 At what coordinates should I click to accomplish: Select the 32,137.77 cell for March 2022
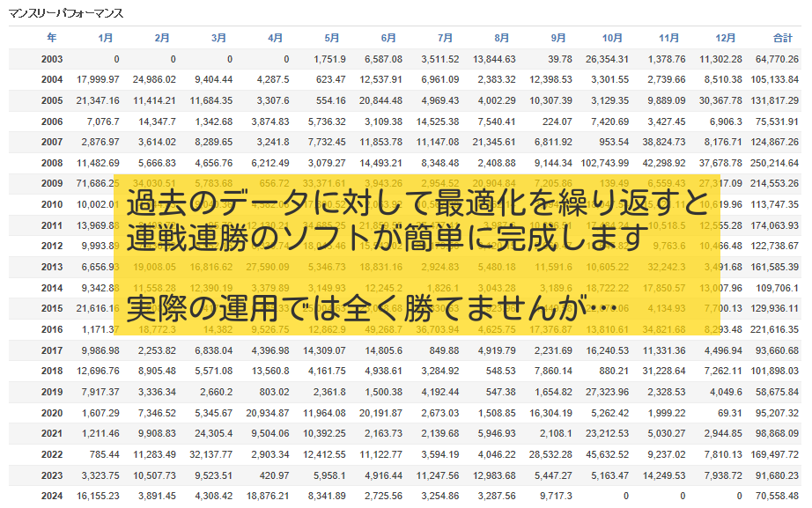[x=208, y=455]
